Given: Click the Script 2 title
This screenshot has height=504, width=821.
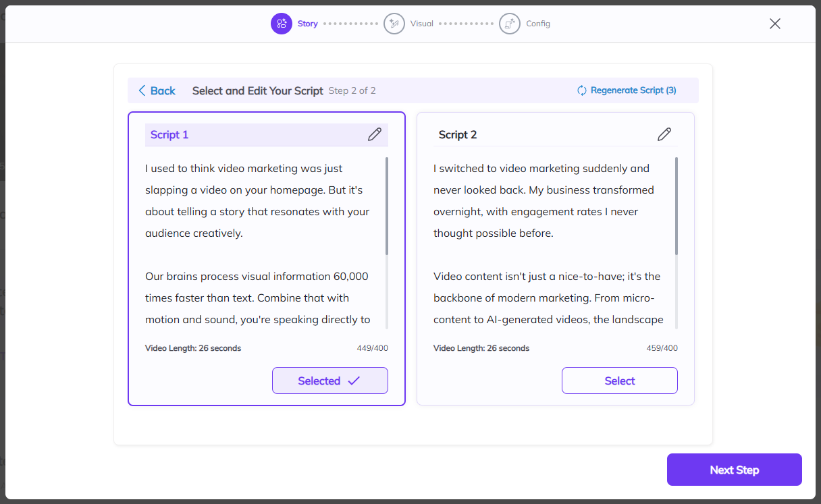Looking at the screenshot, I should [458, 134].
